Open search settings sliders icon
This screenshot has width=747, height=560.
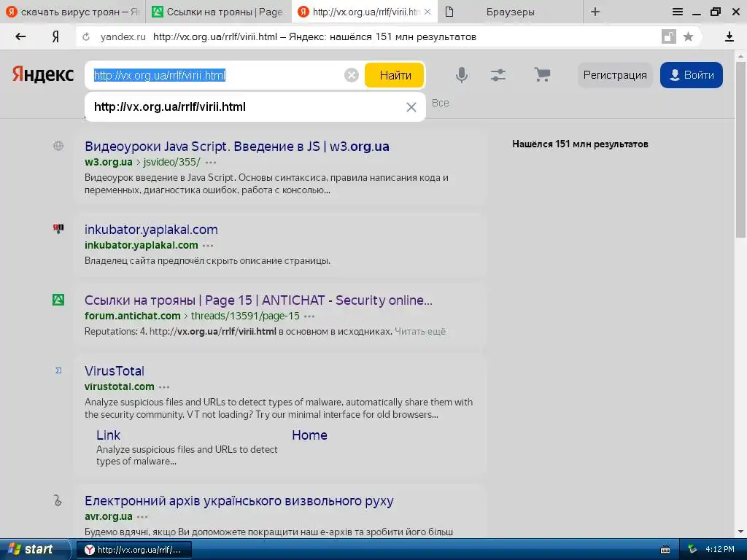(x=498, y=75)
